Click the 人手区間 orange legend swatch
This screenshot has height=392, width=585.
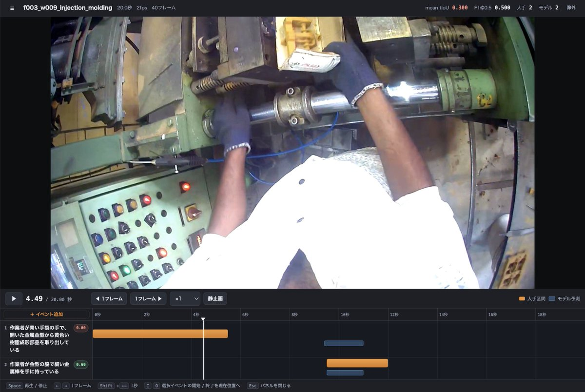[522, 298]
